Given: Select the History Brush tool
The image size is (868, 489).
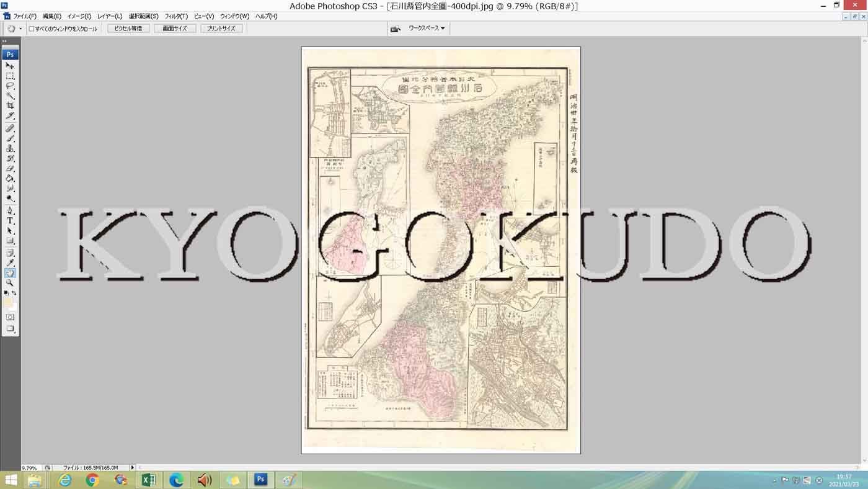Looking at the screenshot, I should [10, 158].
